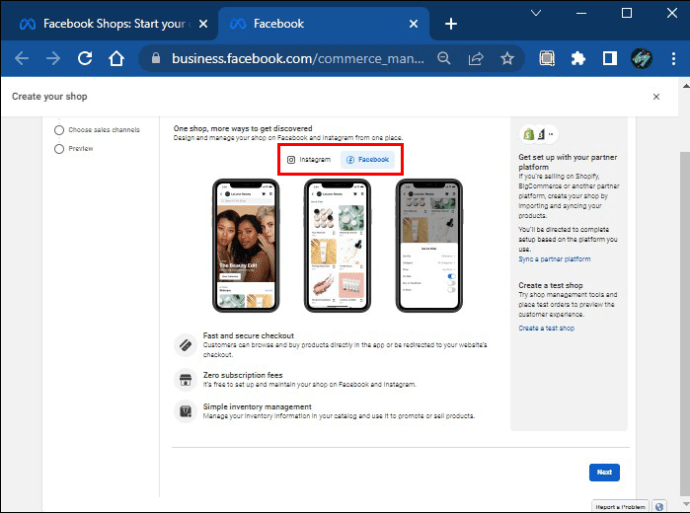Share this page from address bar

(x=476, y=58)
